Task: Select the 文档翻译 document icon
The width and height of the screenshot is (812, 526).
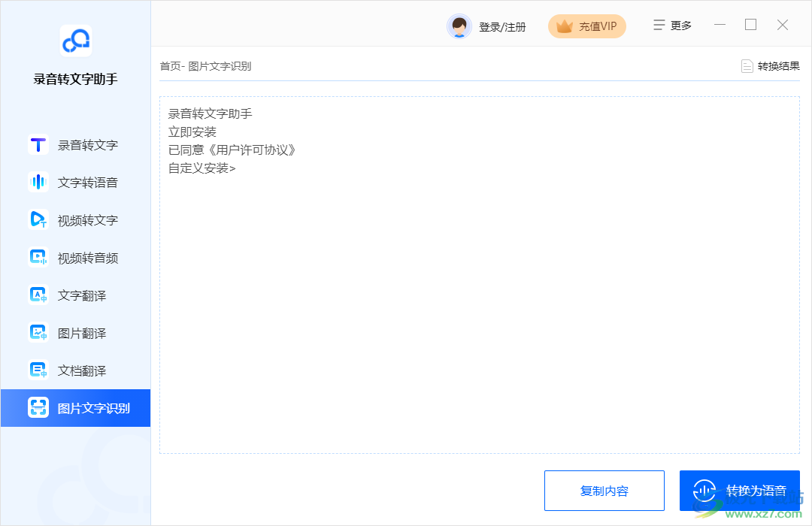Action: tap(38, 370)
